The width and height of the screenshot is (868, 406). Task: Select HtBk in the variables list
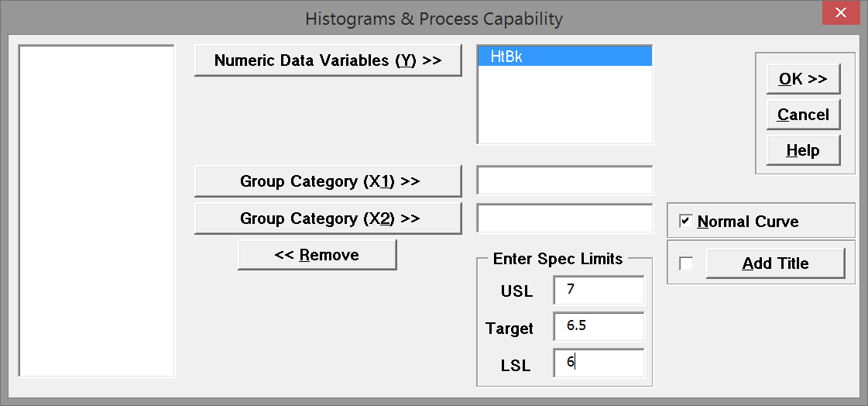pos(564,57)
